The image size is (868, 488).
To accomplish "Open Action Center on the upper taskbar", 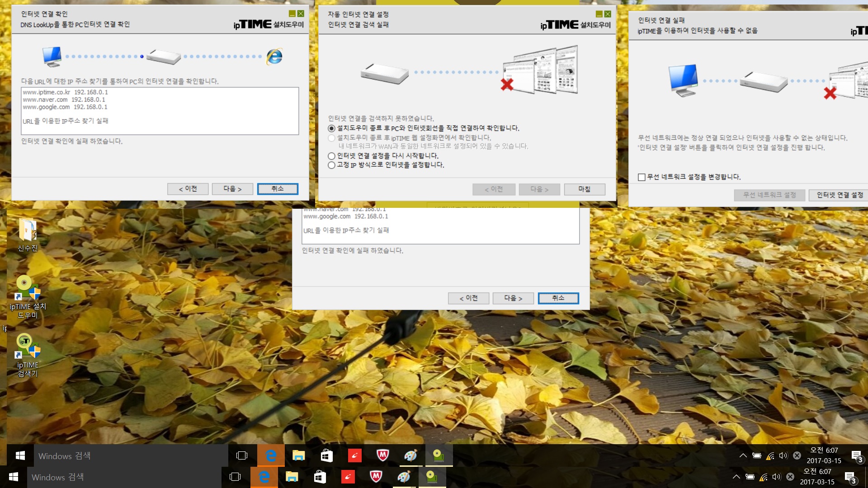I will (x=856, y=455).
